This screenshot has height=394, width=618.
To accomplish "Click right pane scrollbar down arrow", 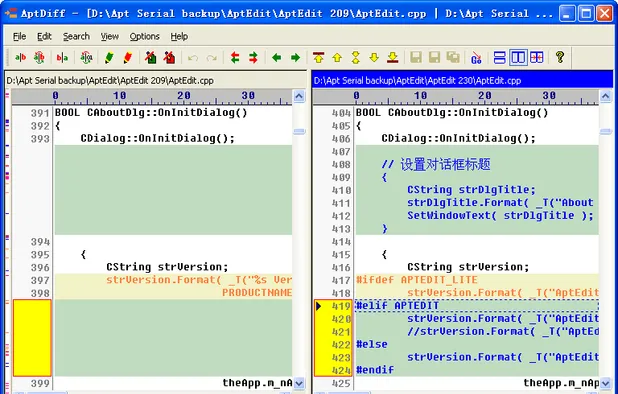I will tap(605, 383).
